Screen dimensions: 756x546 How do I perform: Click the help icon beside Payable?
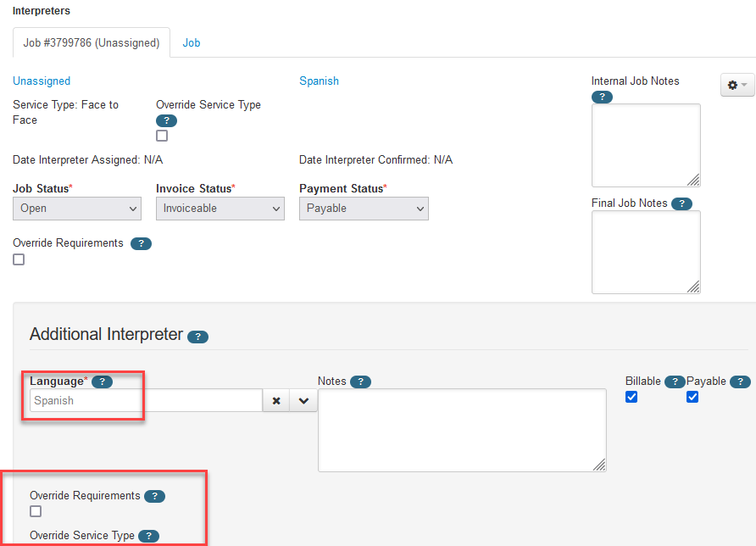[x=740, y=382]
